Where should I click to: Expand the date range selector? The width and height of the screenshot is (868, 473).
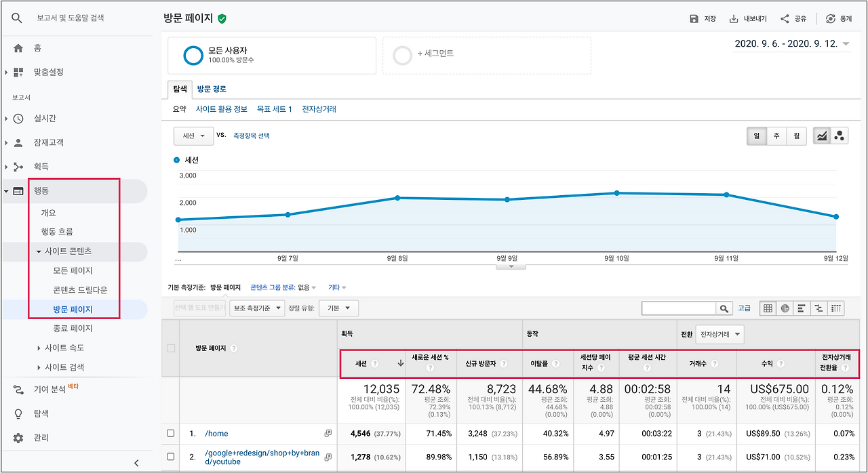pyautogui.click(x=791, y=43)
